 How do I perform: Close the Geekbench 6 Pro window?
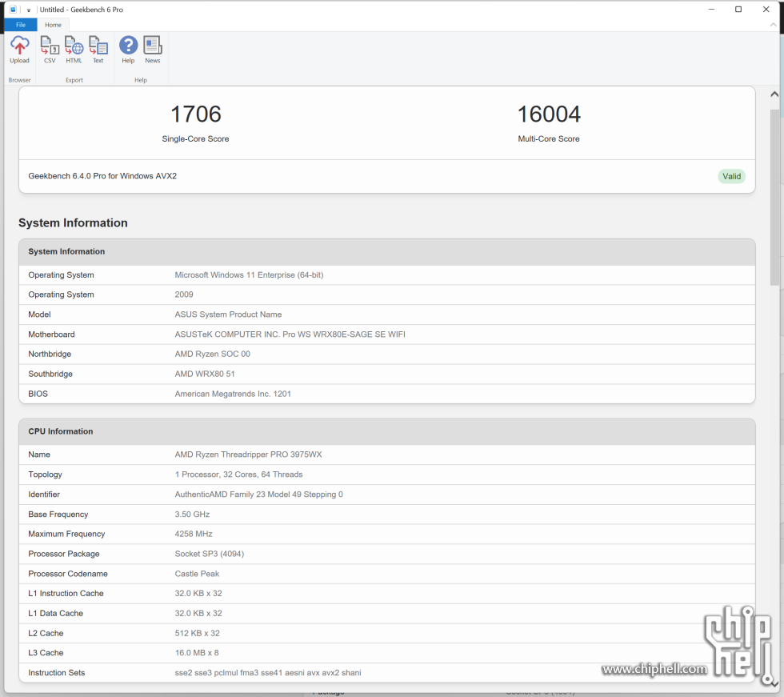pyautogui.click(x=766, y=10)
